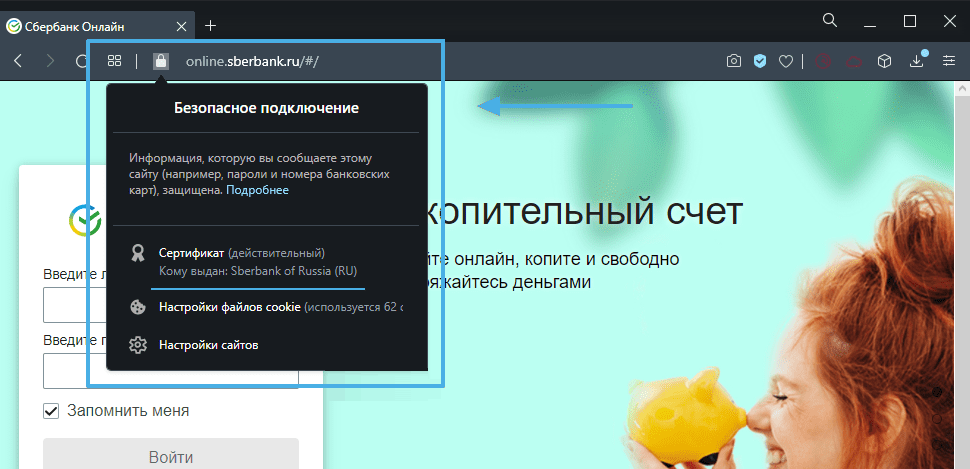The height and width of the screenshot is (469, 970).
Task: Search open tabs with magnifier icon
Action: click(x=830, y=20)
